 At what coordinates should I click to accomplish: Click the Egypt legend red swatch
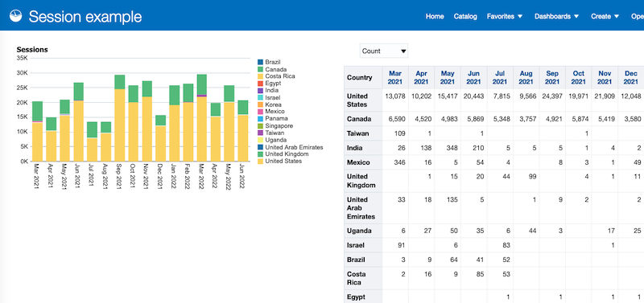260,84
